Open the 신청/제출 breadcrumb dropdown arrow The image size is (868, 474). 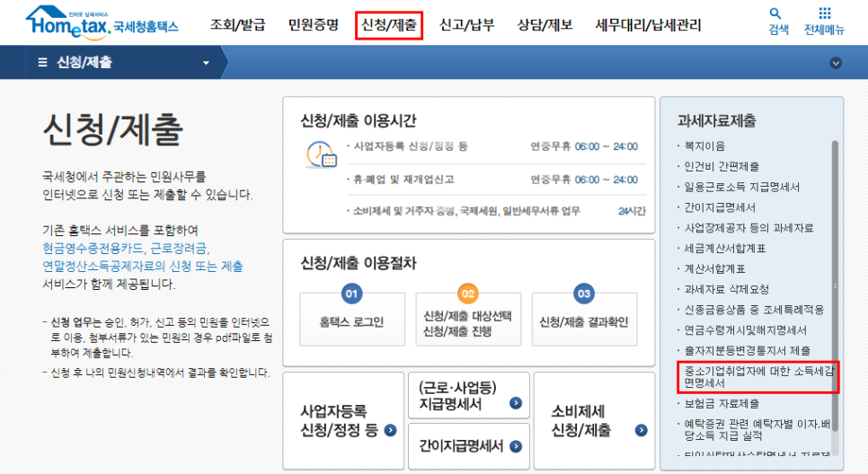tap(206, 63)
